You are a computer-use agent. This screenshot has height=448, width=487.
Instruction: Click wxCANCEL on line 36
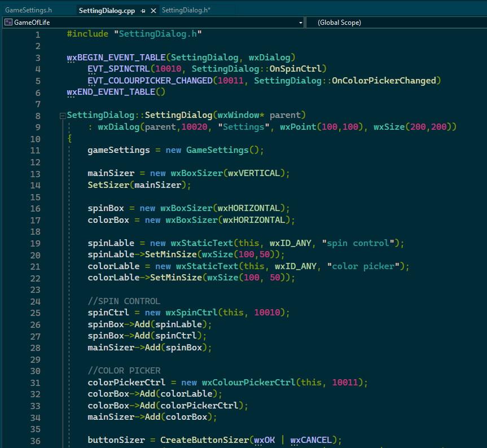(311, 440)
